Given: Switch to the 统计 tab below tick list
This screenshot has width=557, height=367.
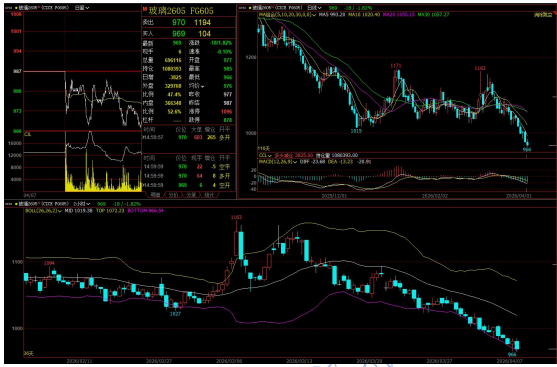Looking at the screenshot, I should [209, 195].
